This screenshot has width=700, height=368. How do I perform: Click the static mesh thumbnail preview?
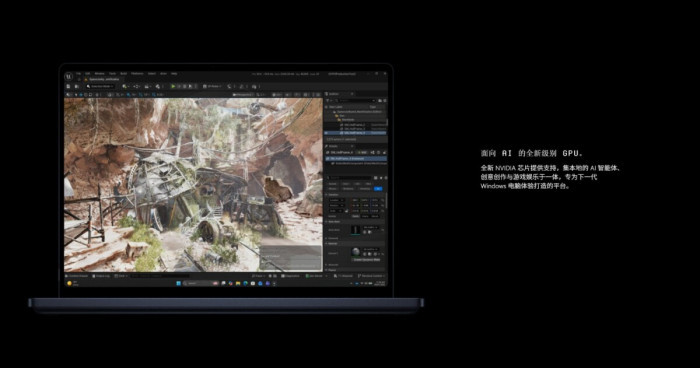coord(356,230)
